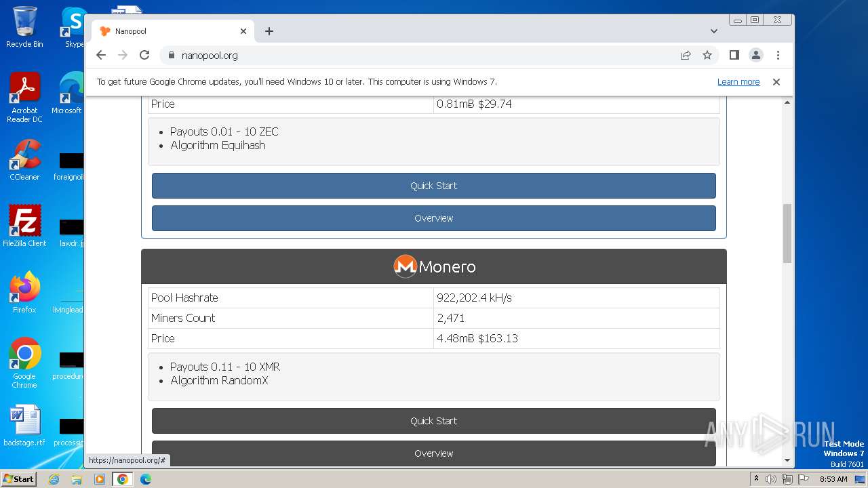
Task: Click the Payouts 0.11 - 10 XMR text
Action: pyautogui.click(x=225, y=367)
